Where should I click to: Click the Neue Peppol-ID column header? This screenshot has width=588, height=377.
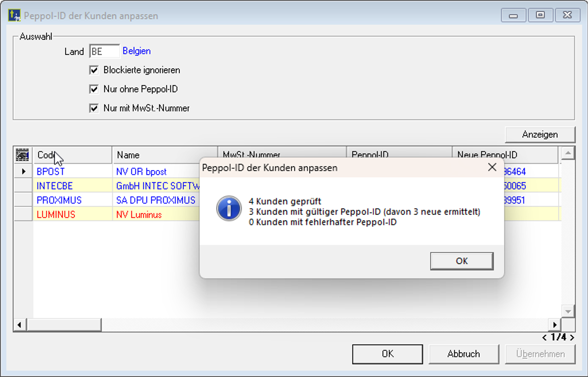click(505, 155)
